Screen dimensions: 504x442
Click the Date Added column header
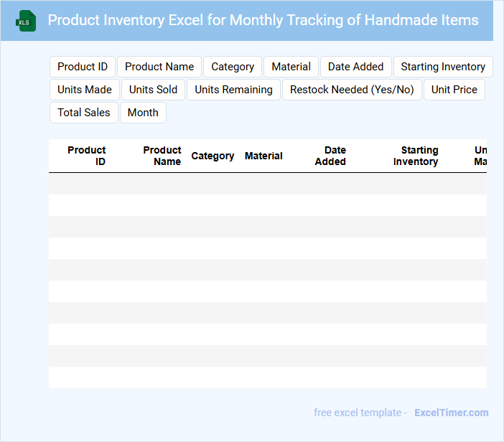pyautogui.click(x=331, y=156)
